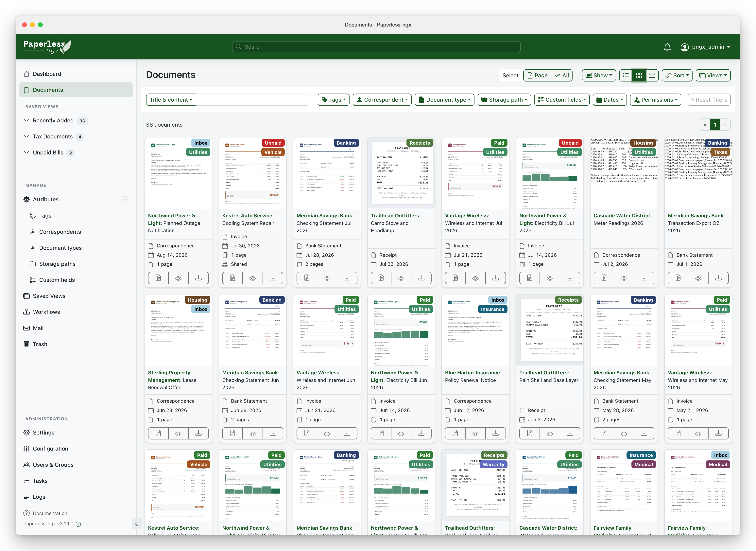Select all documents on this Page

click(x=537, y=75)
